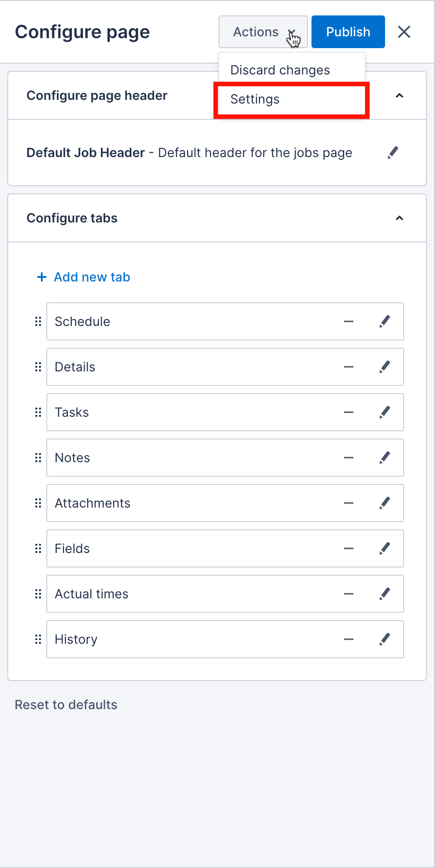The width and height of the screenshot is (435, 868).
Task: Remove the Fields tab
Action: (x=348, y=548)
